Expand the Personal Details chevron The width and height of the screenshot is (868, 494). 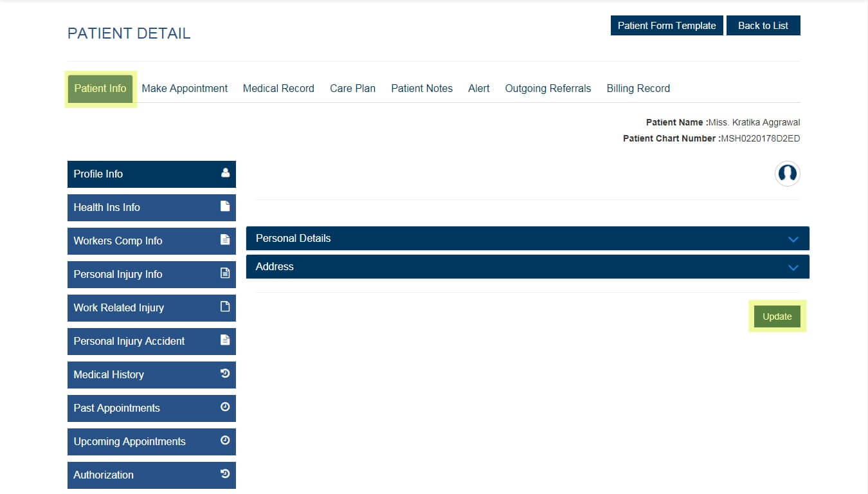tap(793, 239)
